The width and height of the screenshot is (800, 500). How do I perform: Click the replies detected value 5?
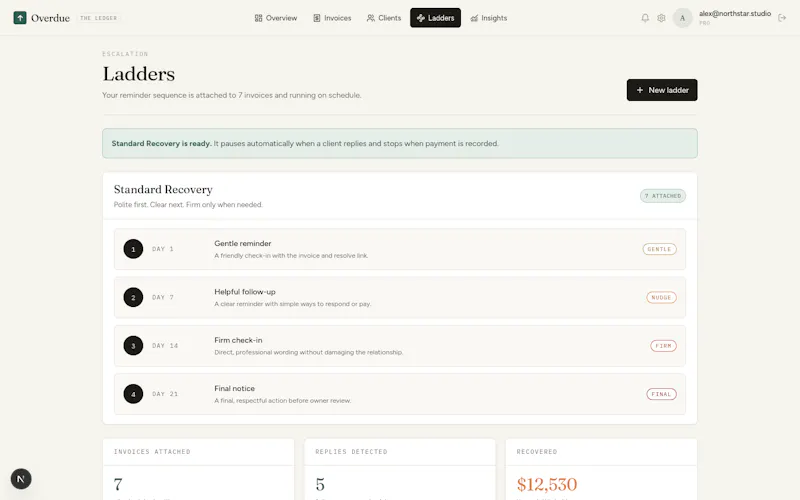point(320,484)
